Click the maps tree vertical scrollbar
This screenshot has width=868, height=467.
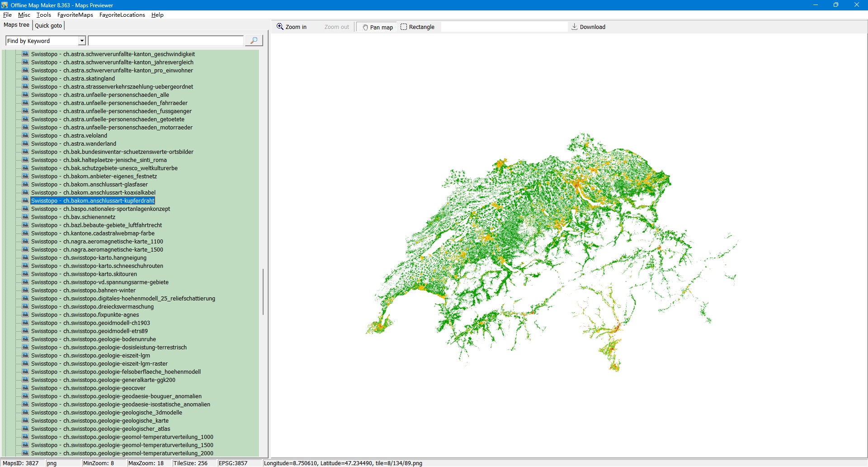(x=263, y=291)
